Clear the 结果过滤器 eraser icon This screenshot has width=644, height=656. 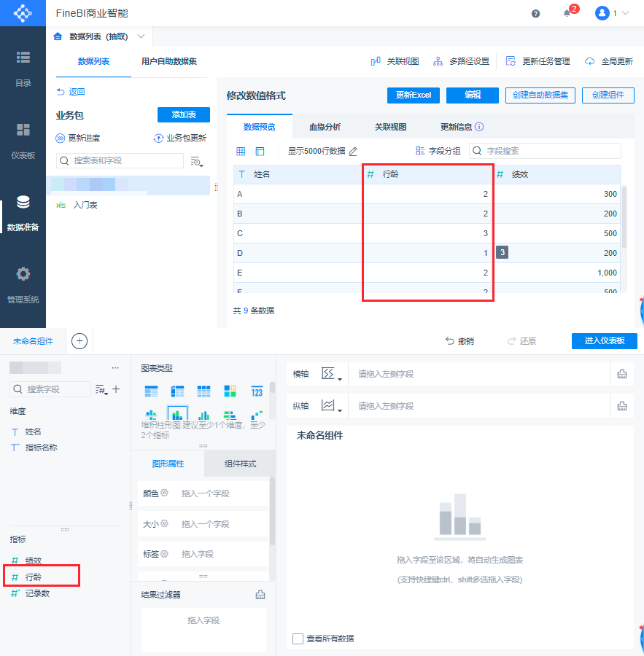pos(260,595)
